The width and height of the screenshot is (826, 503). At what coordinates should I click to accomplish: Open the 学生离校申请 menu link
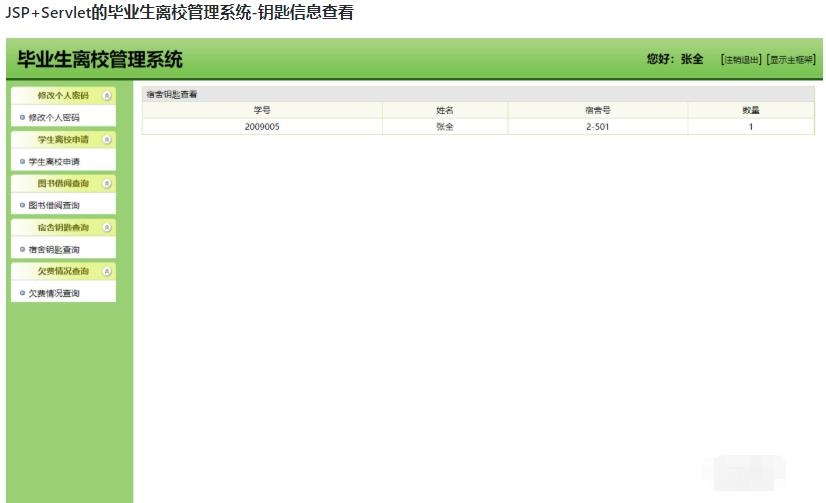click(54, 162)
